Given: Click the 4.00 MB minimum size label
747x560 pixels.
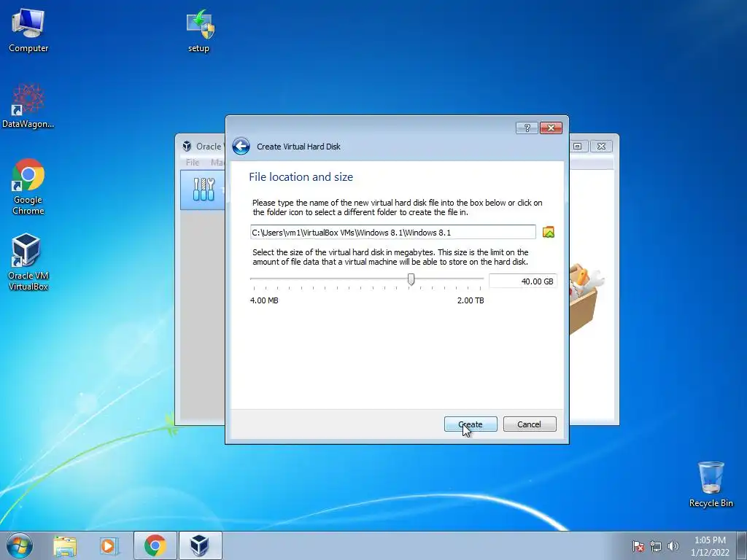Looking at the screenshot, I should (x=264, y=300).
